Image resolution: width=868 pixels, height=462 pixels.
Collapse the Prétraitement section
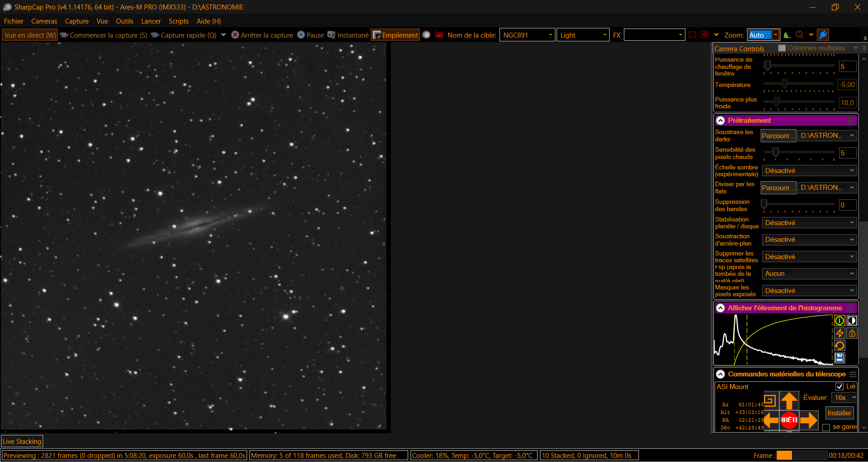click(720, 120)
